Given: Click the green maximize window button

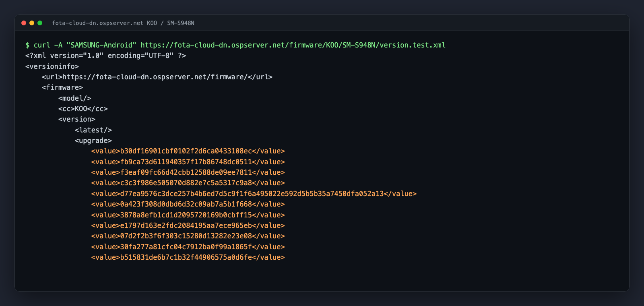Looking at the screenshot, I should [40, 23].
